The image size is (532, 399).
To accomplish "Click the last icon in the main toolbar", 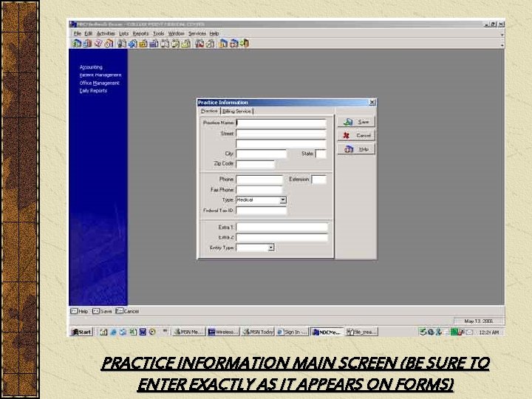I will pyautogui.click(x=245, y=44).
